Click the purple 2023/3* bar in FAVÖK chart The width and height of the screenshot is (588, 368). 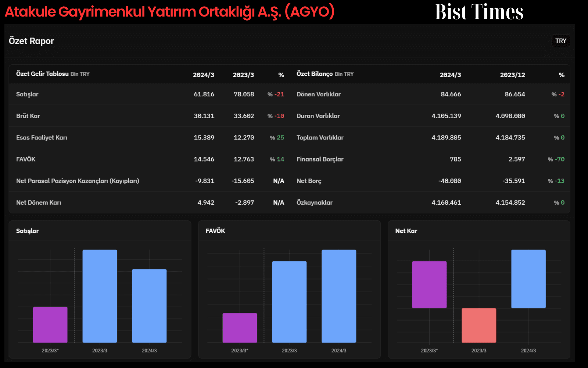pyautogui.click(x=240, y=328)
